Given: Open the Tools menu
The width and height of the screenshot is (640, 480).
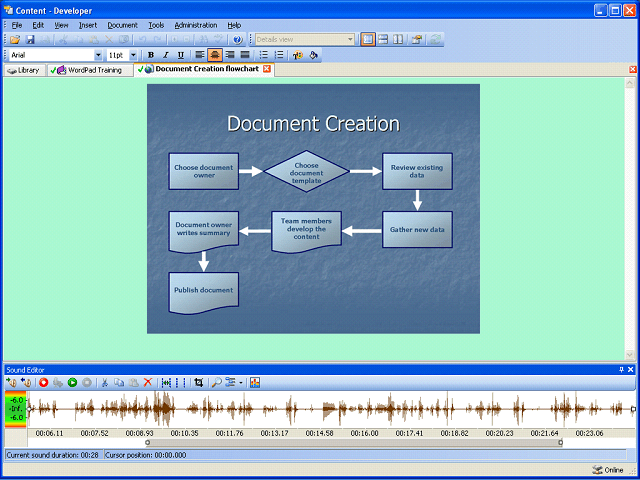Looking at the screenshot, I should tap(156, 25).
